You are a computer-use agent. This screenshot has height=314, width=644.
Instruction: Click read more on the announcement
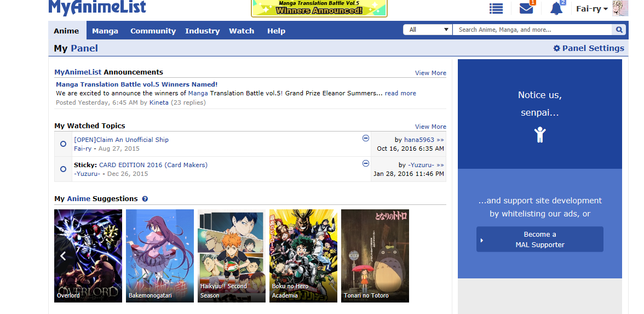pyautogui.click(x=400, y=93)
